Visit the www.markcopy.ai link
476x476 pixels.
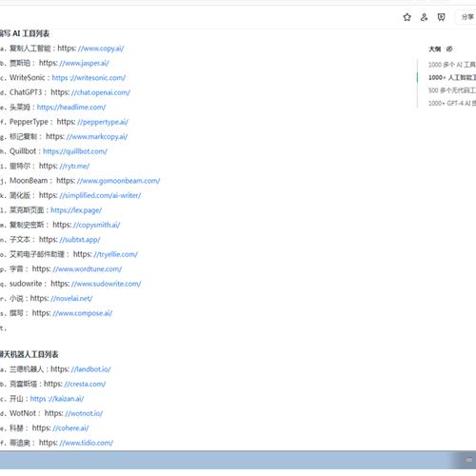tap(97, 137)
